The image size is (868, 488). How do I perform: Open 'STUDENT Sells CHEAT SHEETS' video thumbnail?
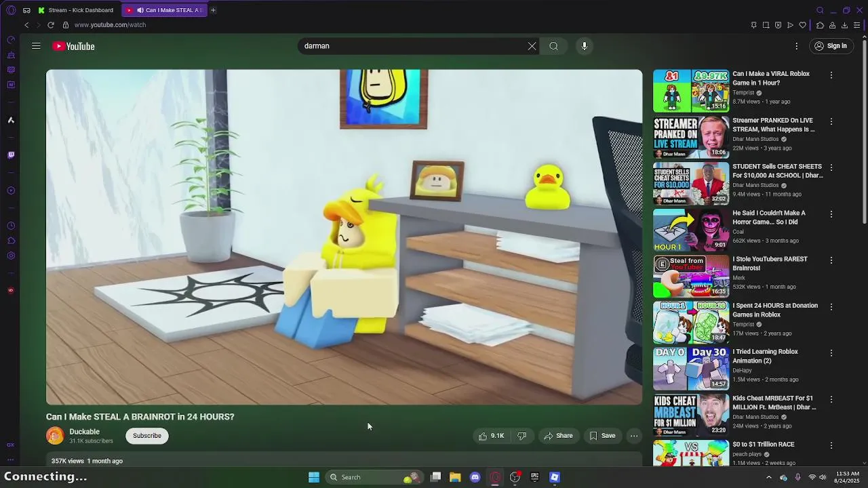click(x=691, y=184)
